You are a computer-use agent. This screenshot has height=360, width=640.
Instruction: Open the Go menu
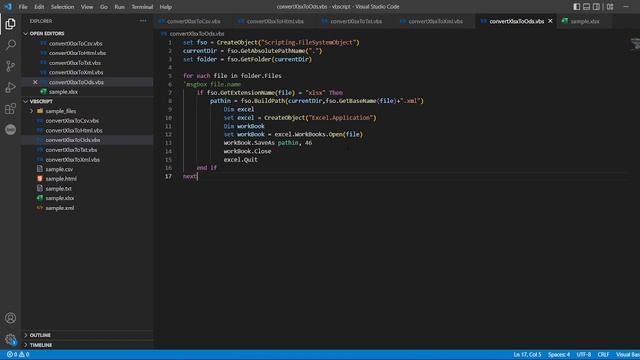(x=104, y=7)
